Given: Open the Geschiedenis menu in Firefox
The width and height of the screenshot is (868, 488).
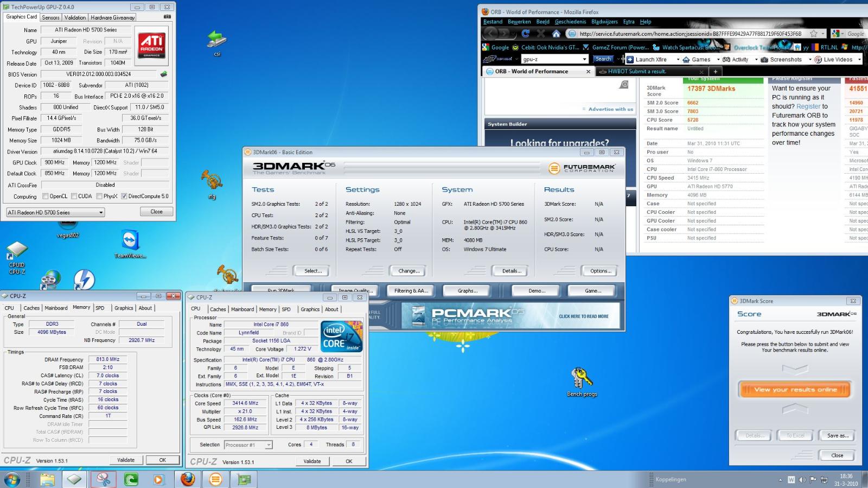Looking at the screenshot, I should click(x=570, y=22).
